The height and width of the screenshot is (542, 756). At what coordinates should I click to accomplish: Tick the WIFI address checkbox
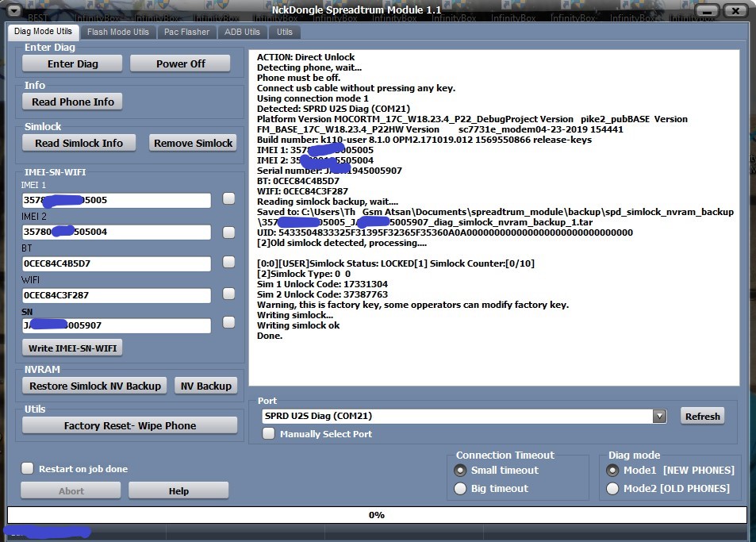tap(229, 294)
